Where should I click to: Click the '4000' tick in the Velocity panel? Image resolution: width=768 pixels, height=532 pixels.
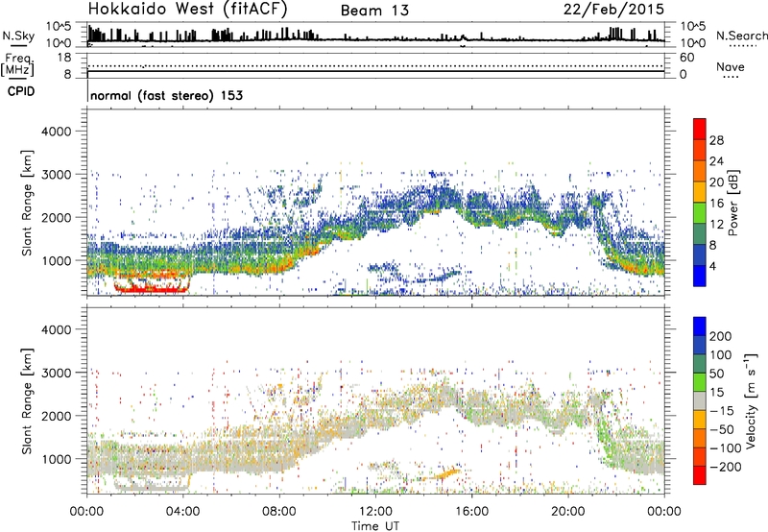click(x=56, y=329)
